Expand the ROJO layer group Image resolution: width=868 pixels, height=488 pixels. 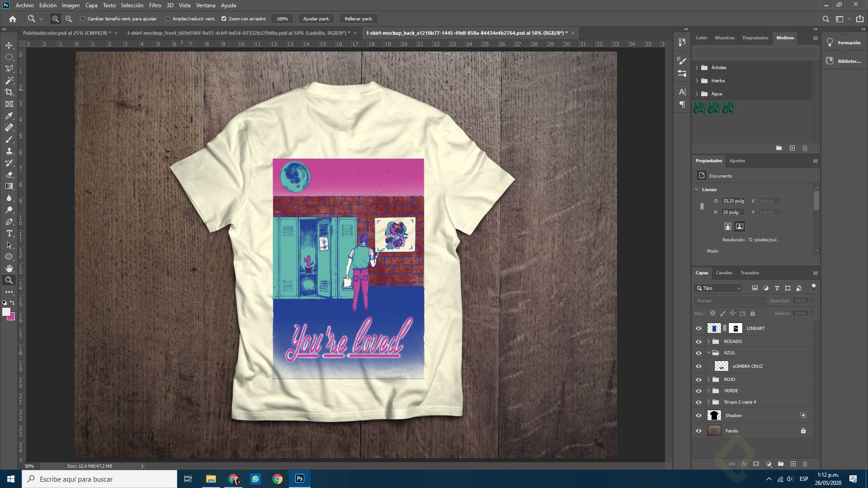708,380
